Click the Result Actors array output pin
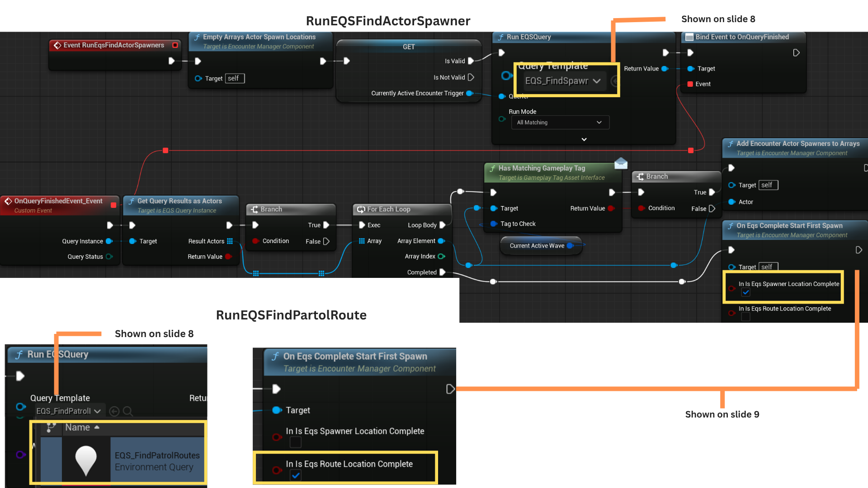The height and width of the screenshot is (488, 868). [x=230, y=241]
